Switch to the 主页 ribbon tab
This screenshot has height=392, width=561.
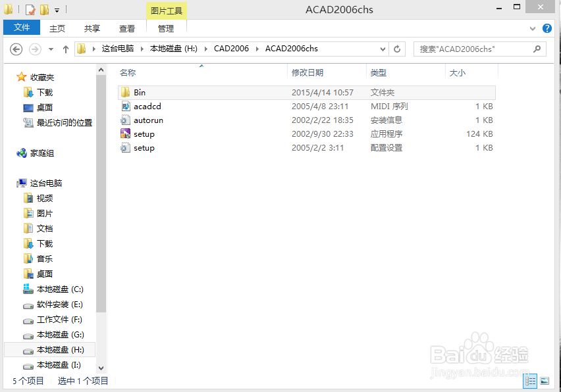point(57,28)
